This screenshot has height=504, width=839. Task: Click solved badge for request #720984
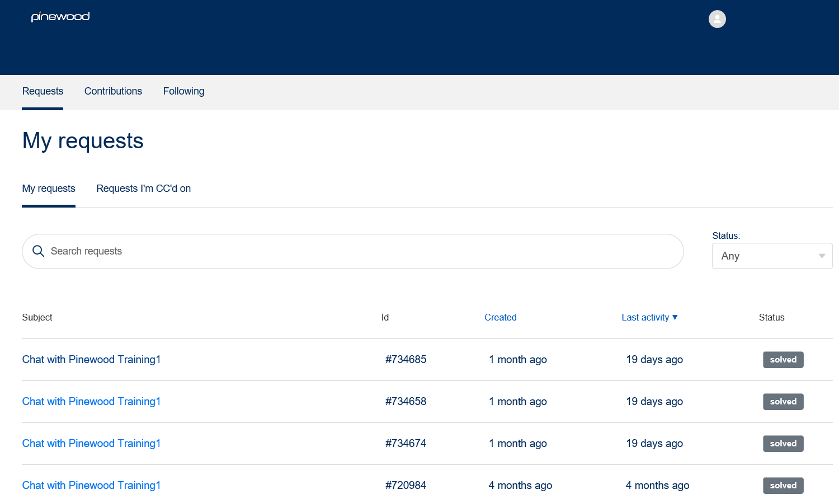click(x=783, y=486)
